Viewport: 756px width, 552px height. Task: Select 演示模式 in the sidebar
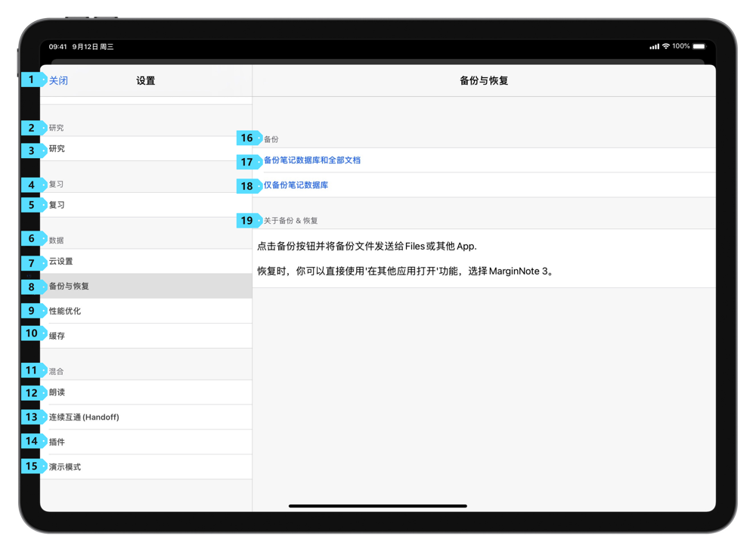[144, 467]
